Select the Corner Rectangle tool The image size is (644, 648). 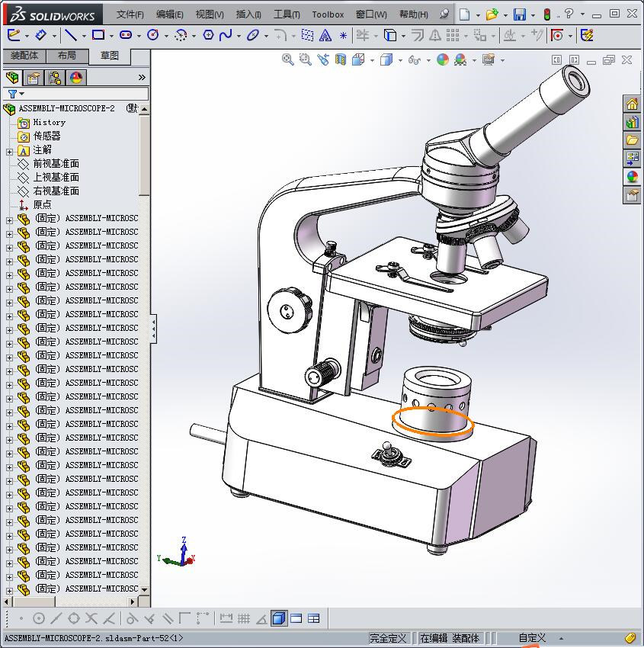tap(98, 35)
